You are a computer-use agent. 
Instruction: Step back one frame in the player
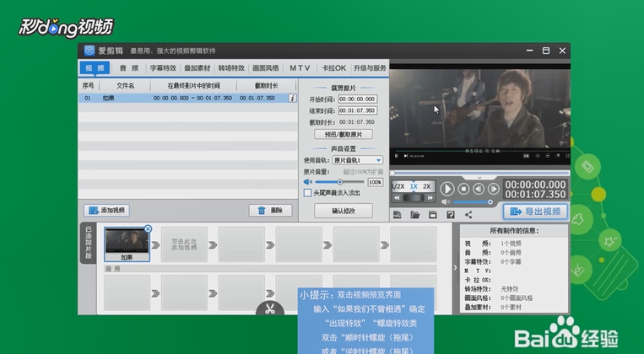pyautogui.click(x=479, y=189)
